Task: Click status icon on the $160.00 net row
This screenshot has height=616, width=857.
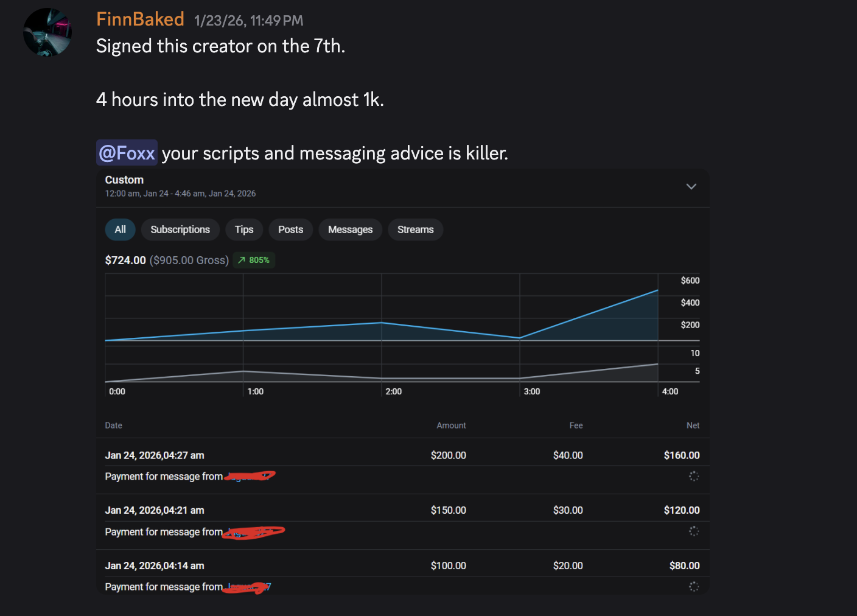Action: [693, 476]
